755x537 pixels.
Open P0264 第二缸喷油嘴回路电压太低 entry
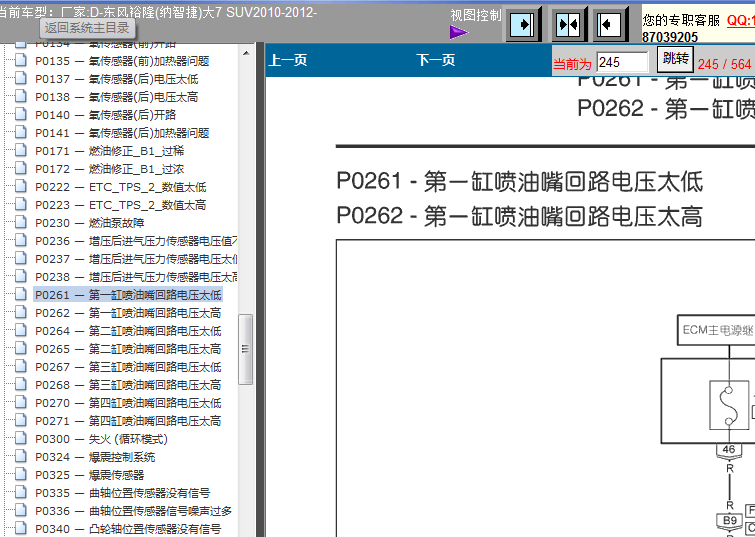128,331
